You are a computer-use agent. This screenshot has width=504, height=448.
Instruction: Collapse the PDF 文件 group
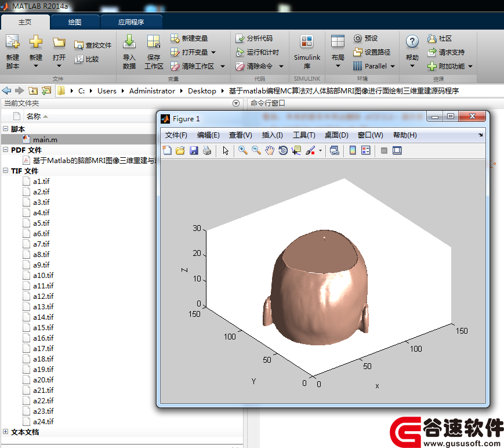coord(5,150)
